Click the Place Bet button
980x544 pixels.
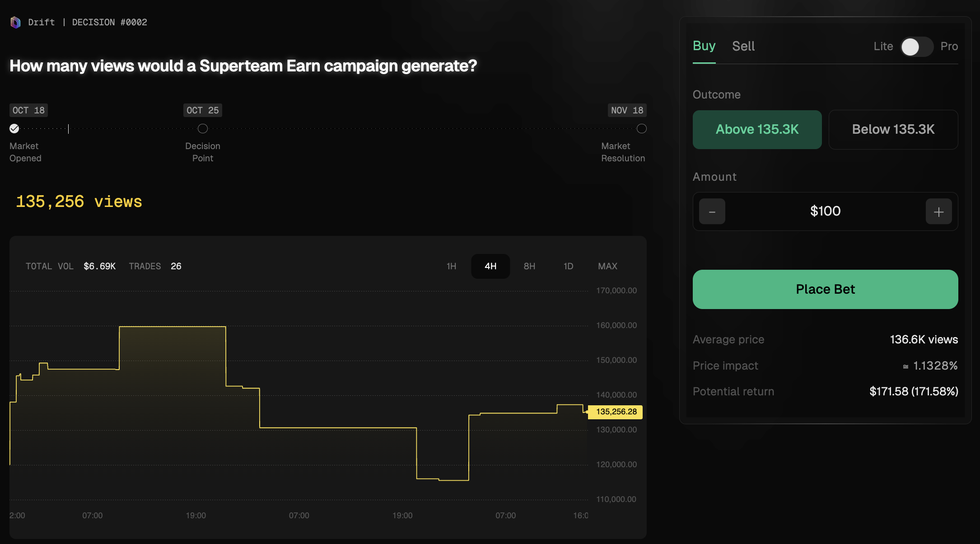(825, 289)
